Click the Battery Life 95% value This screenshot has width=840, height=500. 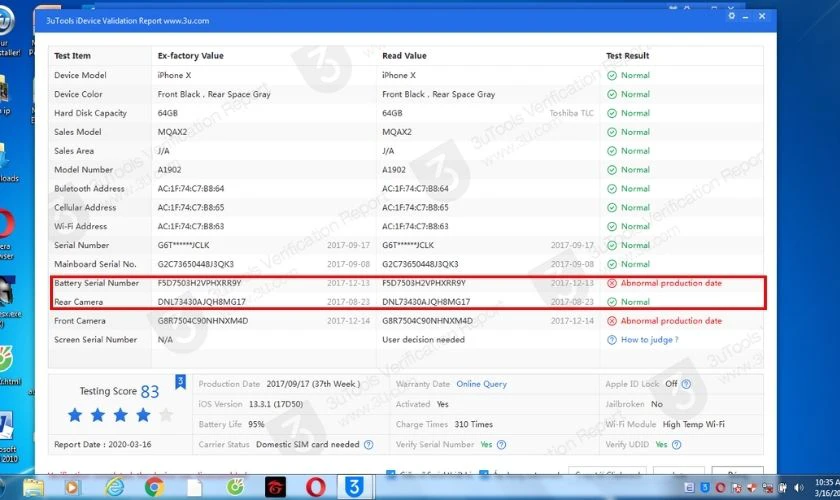(256, 424)
